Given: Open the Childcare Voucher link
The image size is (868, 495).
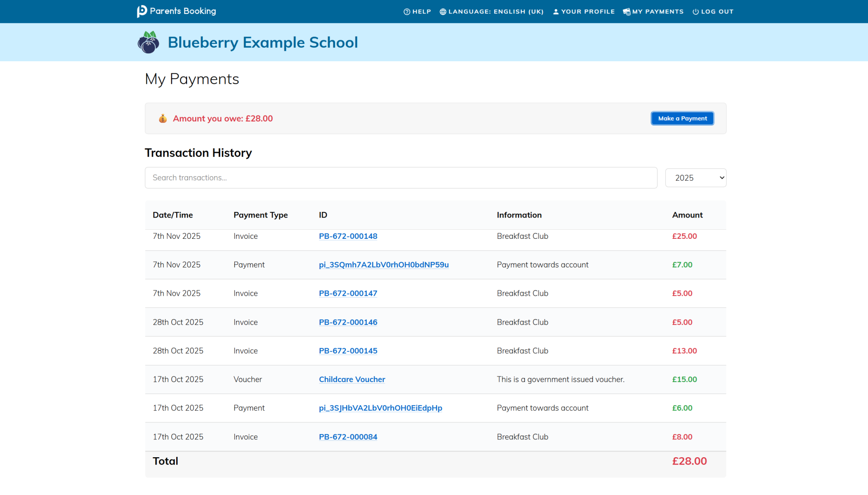Looking at the screenshot, I should (x=352, y=379).
